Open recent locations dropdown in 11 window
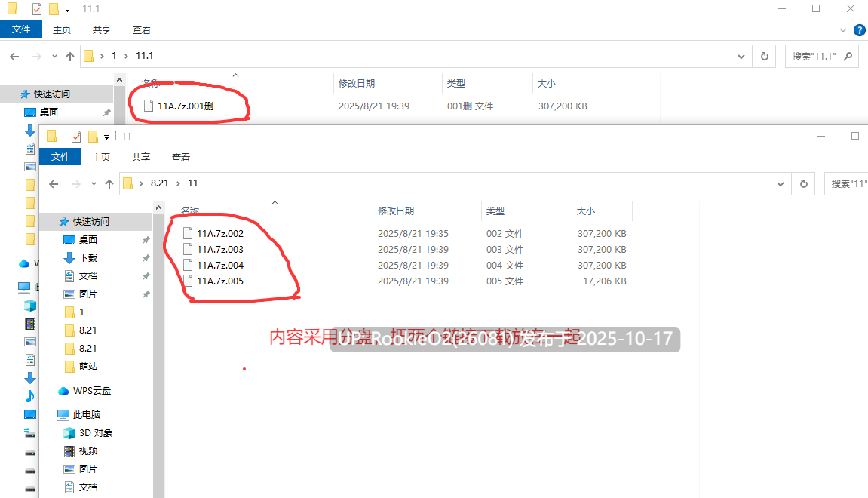 (94, 184)
